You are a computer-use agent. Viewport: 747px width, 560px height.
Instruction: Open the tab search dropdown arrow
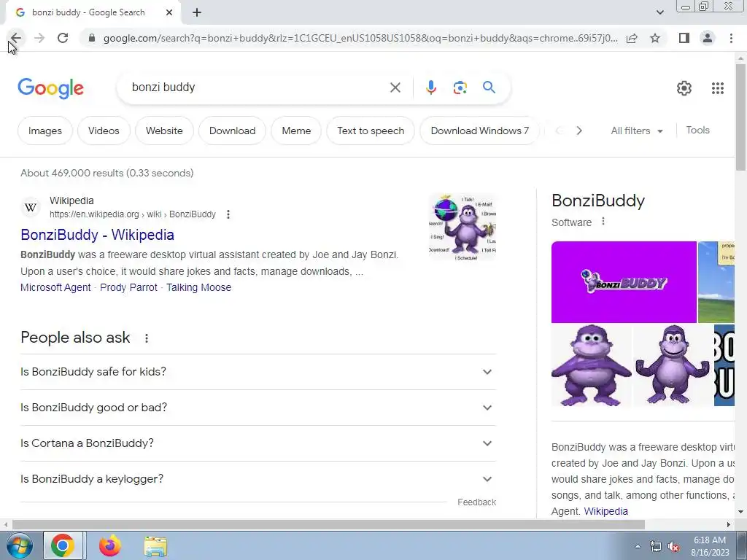659,12
